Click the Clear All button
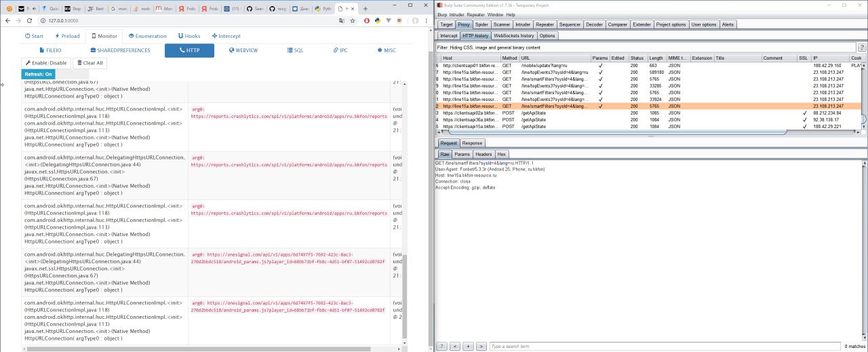Screen dimensions: 868x352 (90, 63)
